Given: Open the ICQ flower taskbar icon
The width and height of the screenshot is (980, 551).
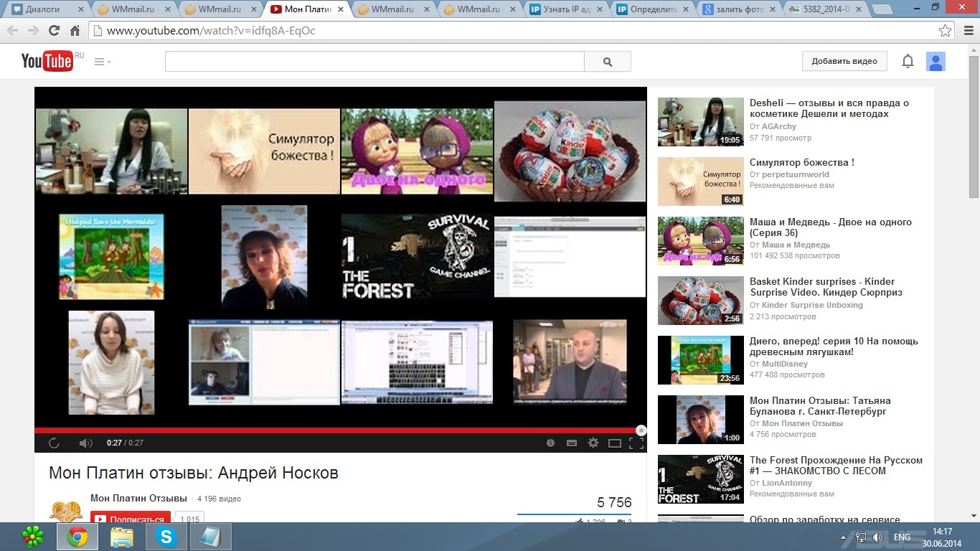Looking at the screenshot, I should coord(32,537).
